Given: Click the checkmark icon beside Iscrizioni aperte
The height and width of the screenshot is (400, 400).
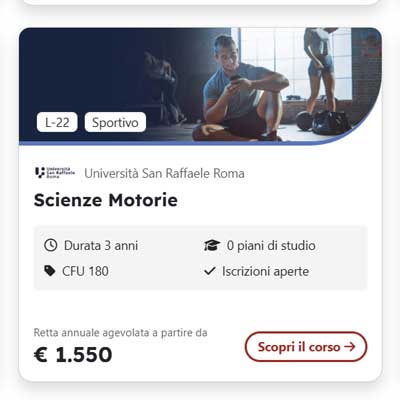Looking at the screenshot, I should pyautogui.click(x=210, y=271).
